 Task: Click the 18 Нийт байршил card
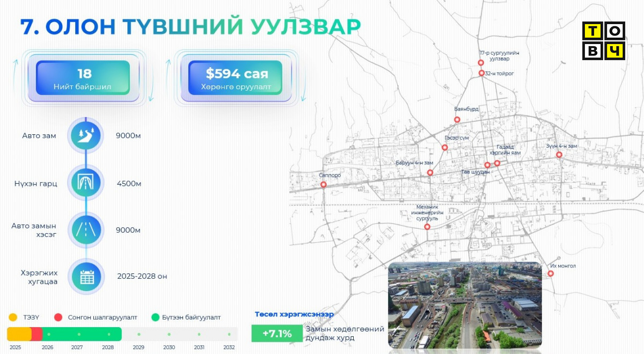[x=83, y=78]
